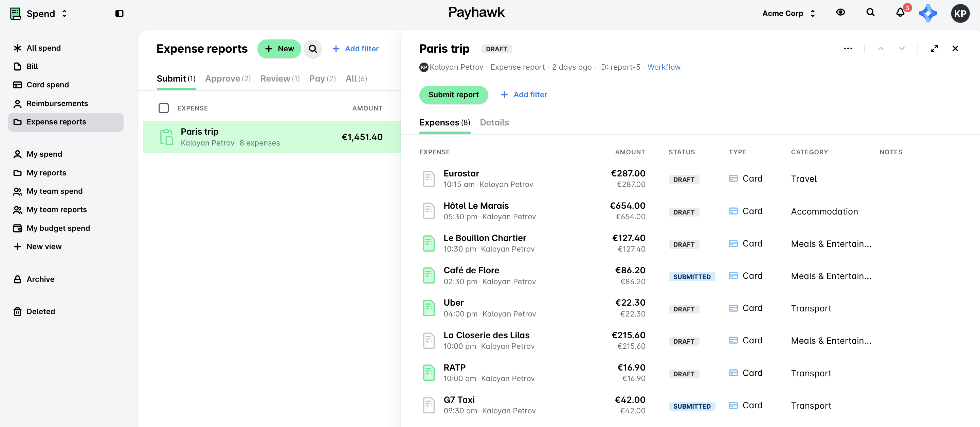Create a New expense report
The image size is (980, 427).
(279, 49)
